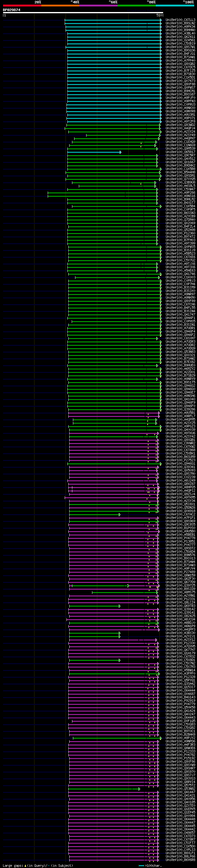The width and height of the screenshot is (197, 868).
Task: Select the UniRef100_B9HCM1 label
Action: (x=180, y=91)
